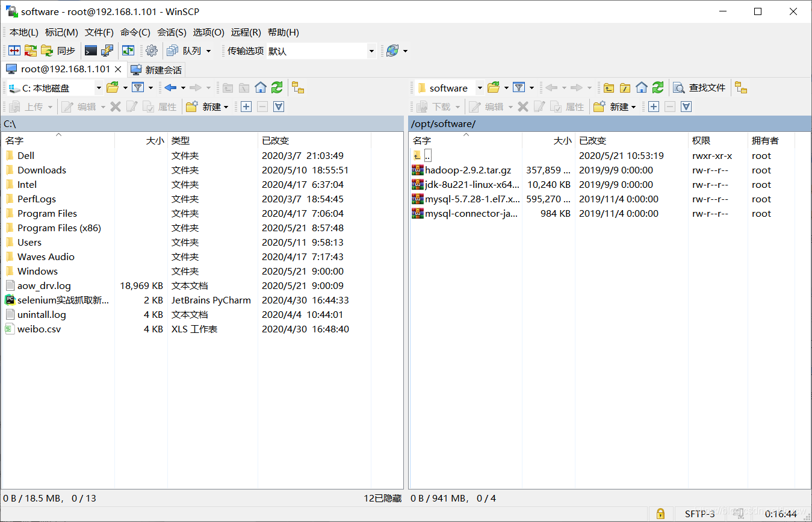This screenshot has width=812, height=522.
Task: Open session in PuTTY icon
Action: click(107, 51)
